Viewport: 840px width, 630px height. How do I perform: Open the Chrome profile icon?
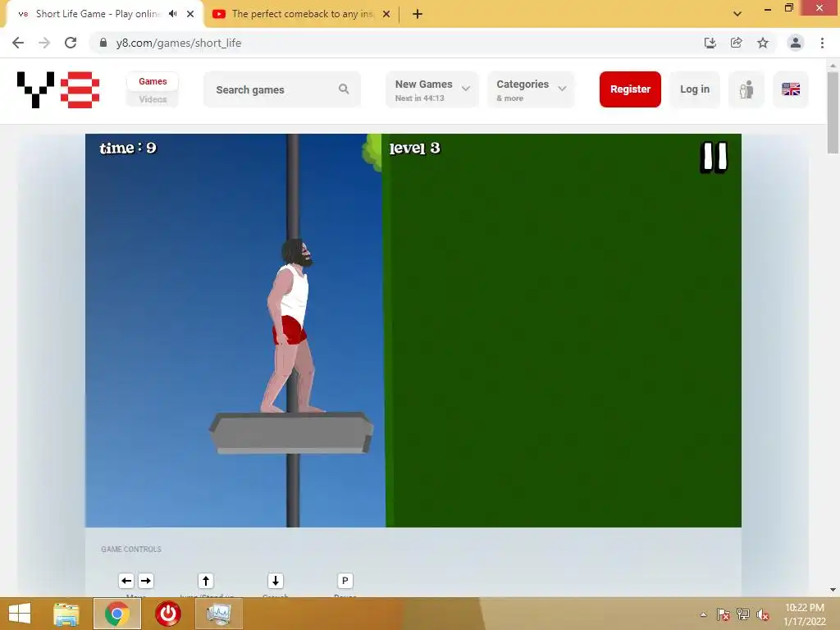[796, 43]
